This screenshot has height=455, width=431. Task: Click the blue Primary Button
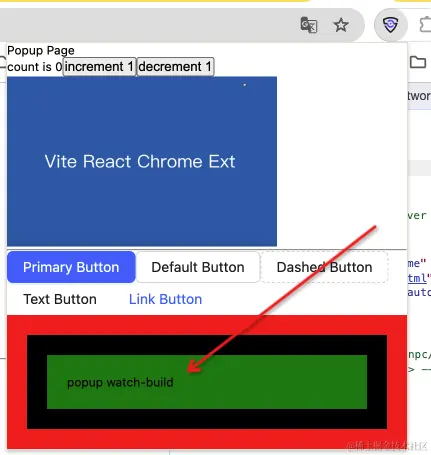(x=71, y=267)
